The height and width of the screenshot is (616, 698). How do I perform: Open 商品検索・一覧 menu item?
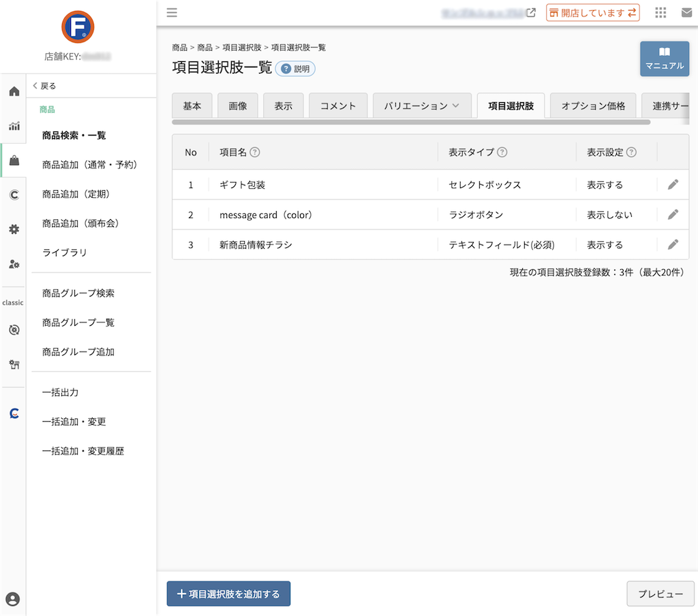(74, 136)
